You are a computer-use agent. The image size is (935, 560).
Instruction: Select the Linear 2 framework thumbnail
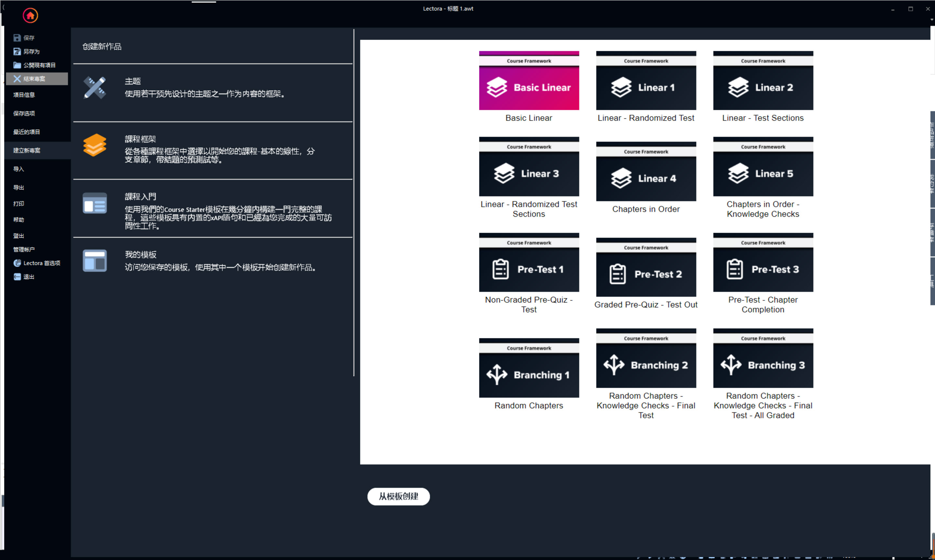[763, 80]
